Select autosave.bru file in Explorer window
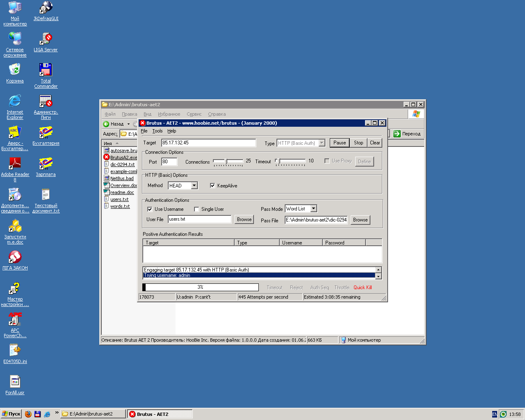Image resolution: width=525 pixels, height=420 pixels. click(x=121, y=151)
